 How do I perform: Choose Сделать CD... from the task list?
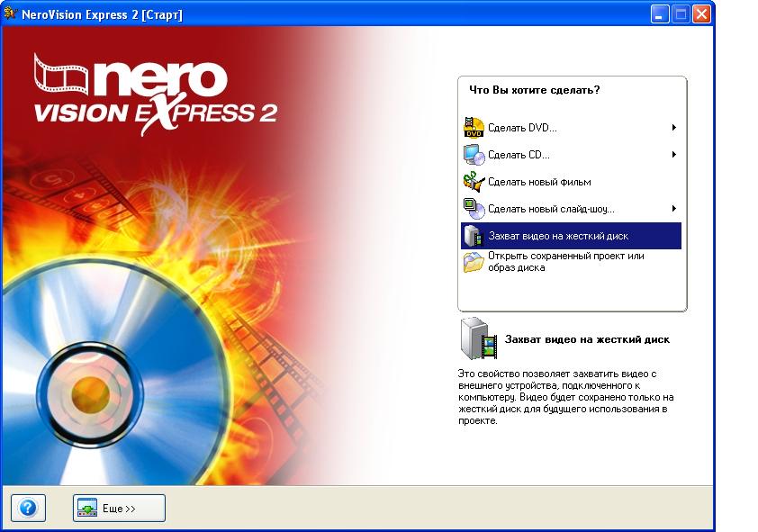pos(571,155)
